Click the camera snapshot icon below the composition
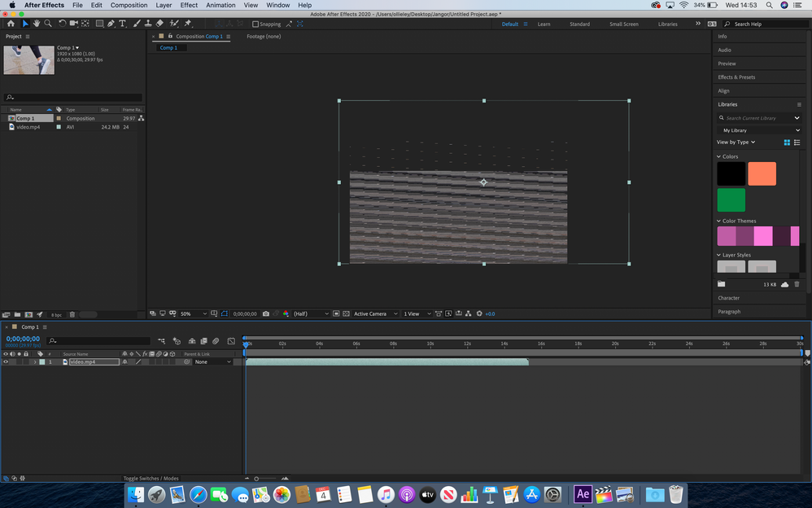 (265, 313)
